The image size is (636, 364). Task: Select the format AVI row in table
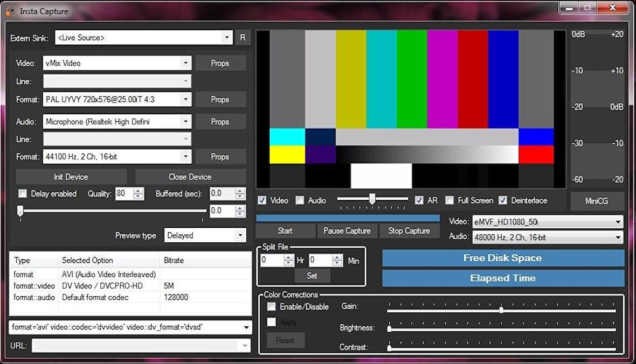(130, 275)
